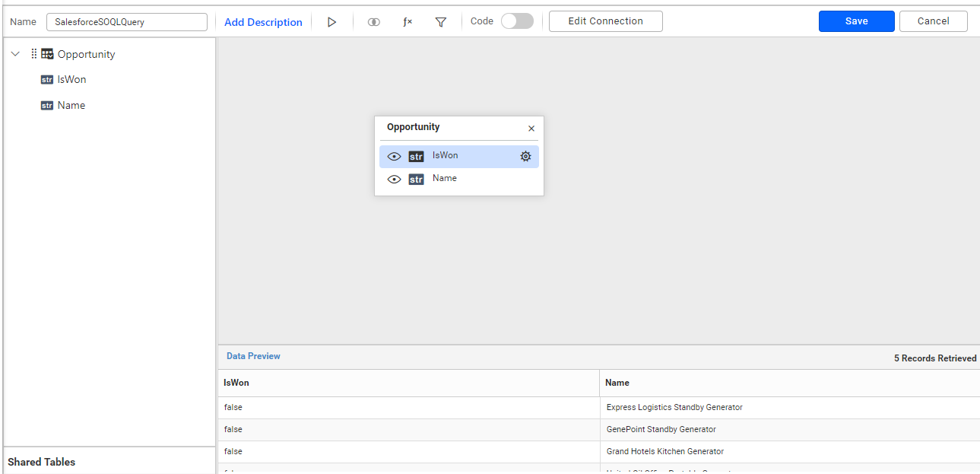Click the formula (fx) icon in toolbar
The width and height of the screenshot is (980, 474).
(x=407, y=21)
